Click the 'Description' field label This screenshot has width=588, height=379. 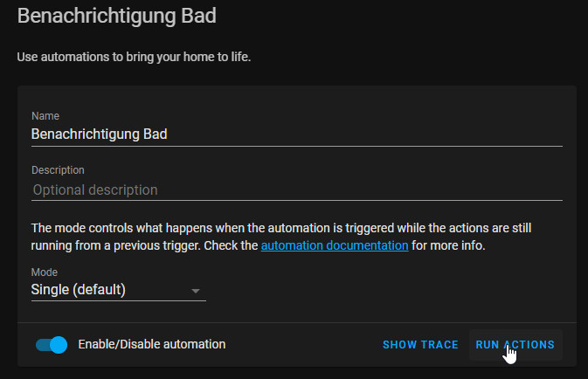58,170
